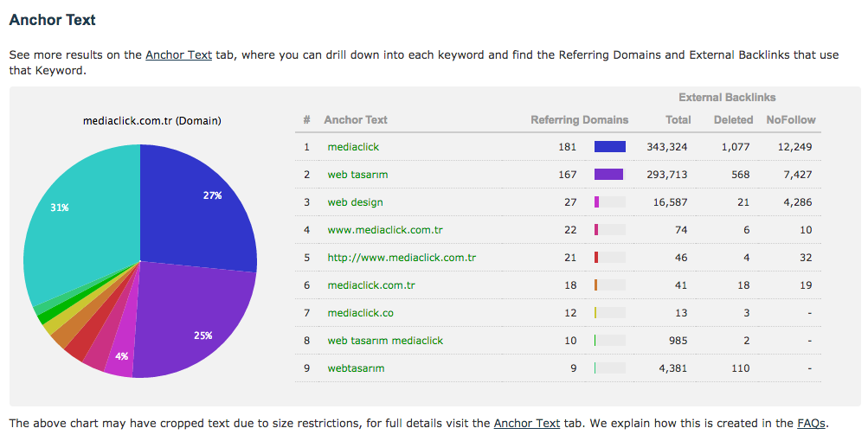
Task: Open 'web tasarım mediaclick' anchor text
Action: (x=386, y=341)
